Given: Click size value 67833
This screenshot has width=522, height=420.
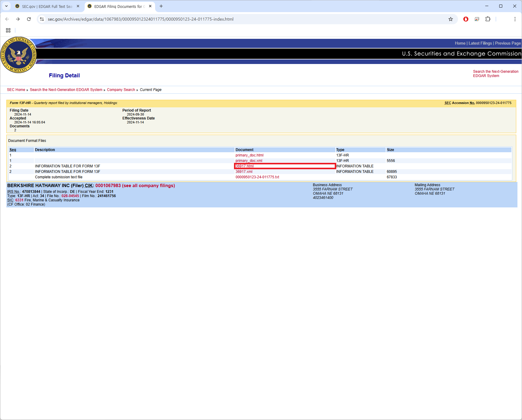Looking at the screenshot, I should click(x=392, y=177).
